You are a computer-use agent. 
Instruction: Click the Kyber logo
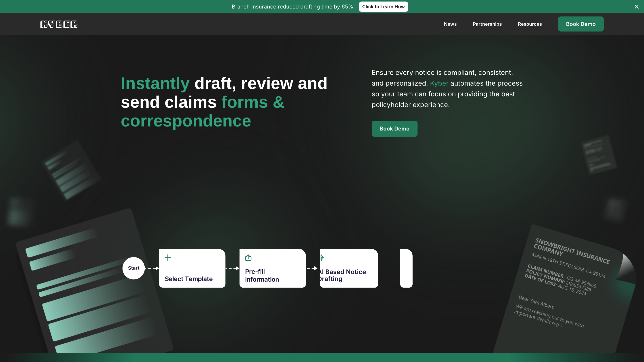[59, 24]
